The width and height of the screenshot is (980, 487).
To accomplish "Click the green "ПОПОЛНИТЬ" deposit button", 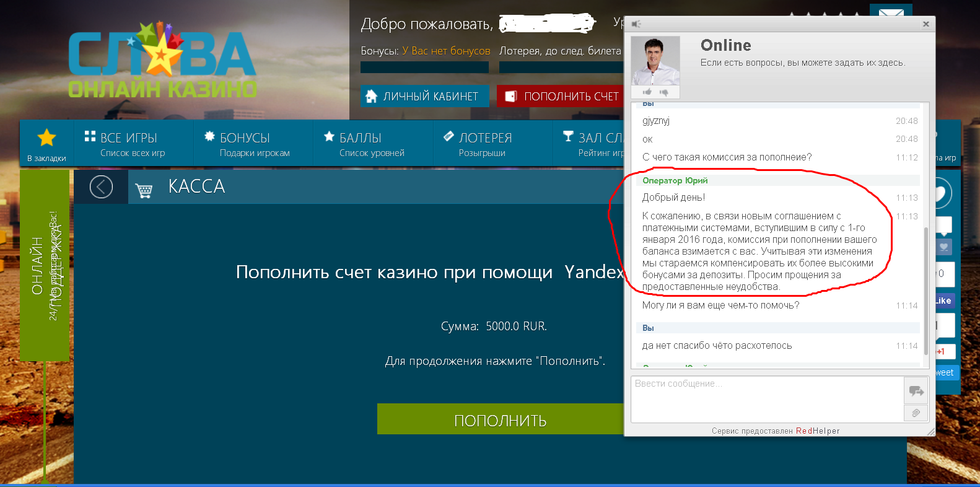I will 501,419.
